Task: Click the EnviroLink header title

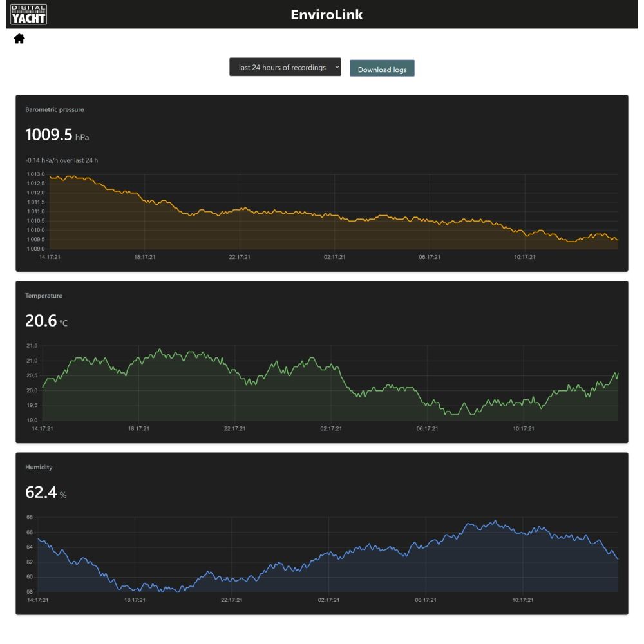Action: (327, 14)
